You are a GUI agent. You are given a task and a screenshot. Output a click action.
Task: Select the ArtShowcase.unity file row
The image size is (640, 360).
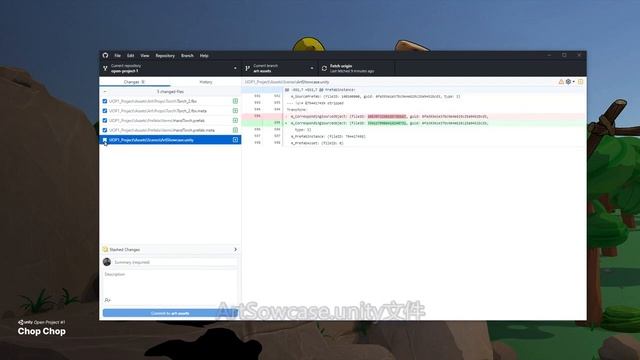(x=170, y=140)
